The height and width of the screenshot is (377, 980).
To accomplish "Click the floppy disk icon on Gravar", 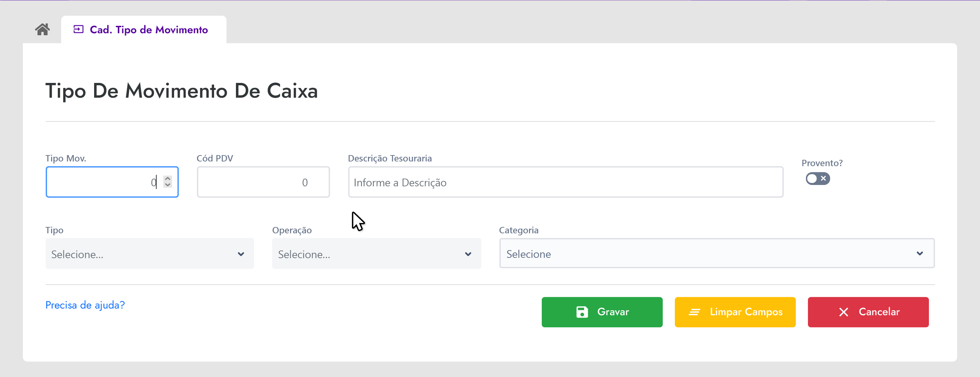I will 582,312.
